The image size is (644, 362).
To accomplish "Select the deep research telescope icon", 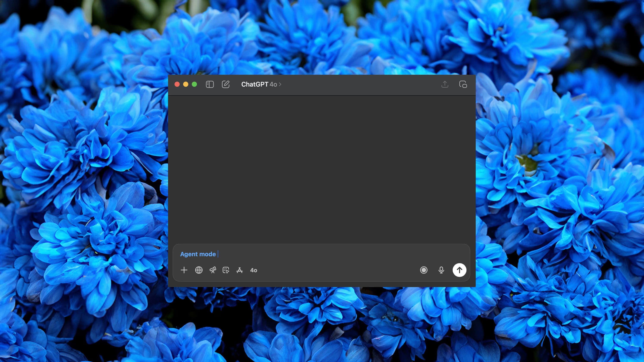I will click(x=213, y=270).
